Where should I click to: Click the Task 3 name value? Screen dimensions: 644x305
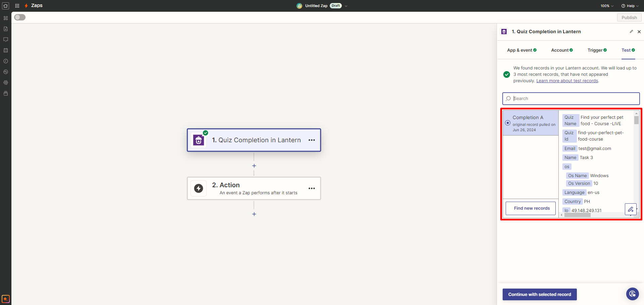[x=586, y=158]
